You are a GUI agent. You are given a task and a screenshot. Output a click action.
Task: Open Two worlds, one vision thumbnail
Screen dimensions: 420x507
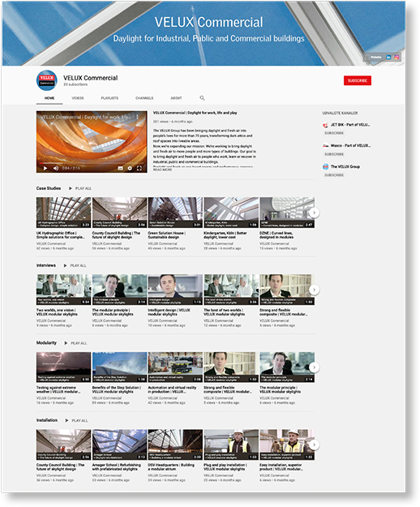click(x=63, y=290)
